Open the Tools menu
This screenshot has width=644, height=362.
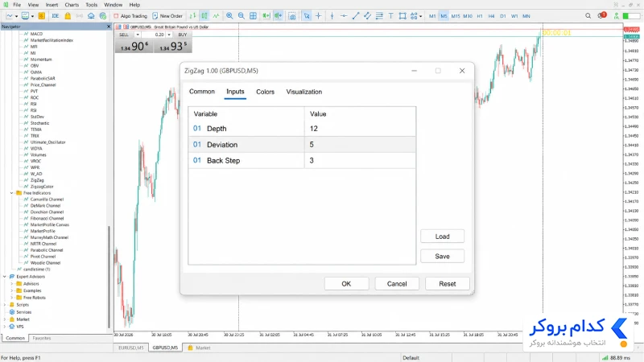tap(92, 5)
